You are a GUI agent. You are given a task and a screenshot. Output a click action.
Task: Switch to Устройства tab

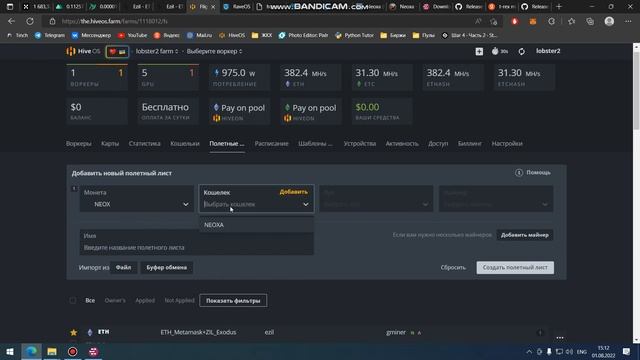[360, 144]
